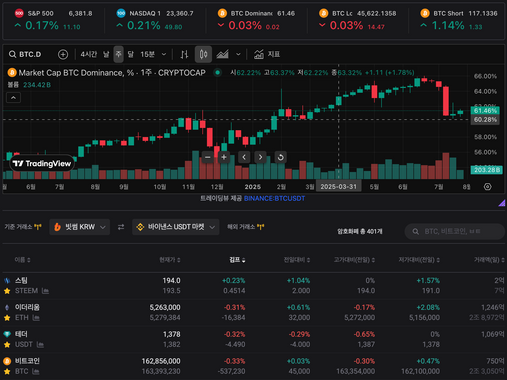The width and height of the screenshot is (507, 380).
Task: Sort by 거래액(일) column
Action: 489,260
